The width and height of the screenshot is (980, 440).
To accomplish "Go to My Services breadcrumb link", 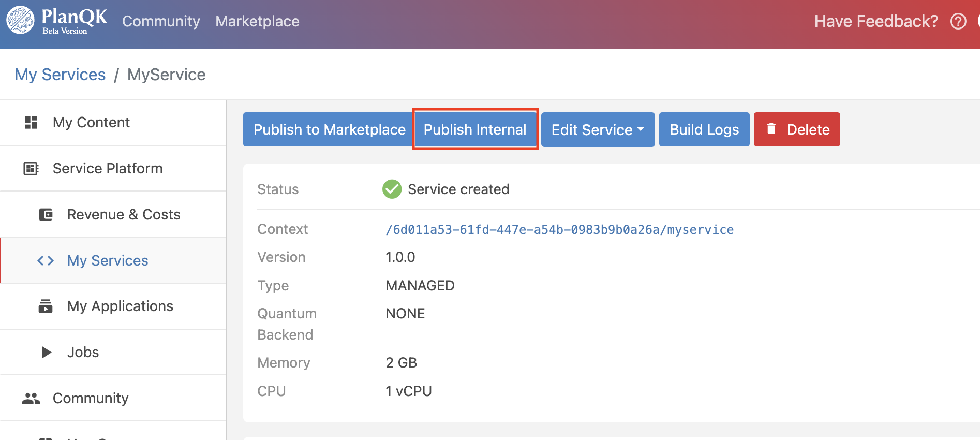I will [x=60, y=75].
